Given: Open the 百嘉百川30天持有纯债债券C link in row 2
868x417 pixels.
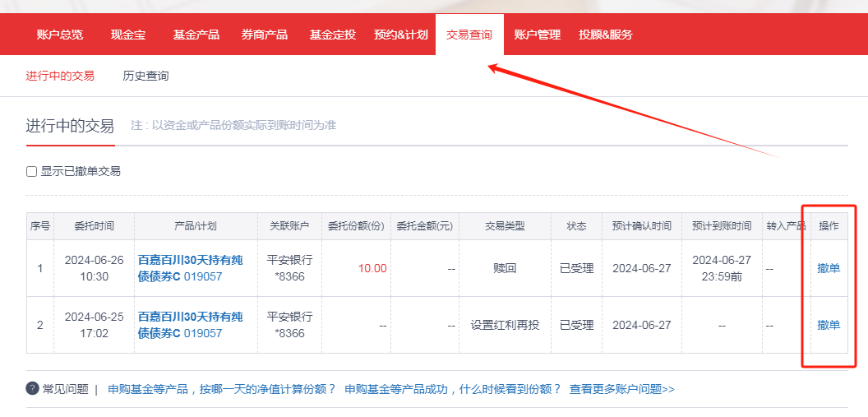Looking at the screenshot, I should 191,325.
